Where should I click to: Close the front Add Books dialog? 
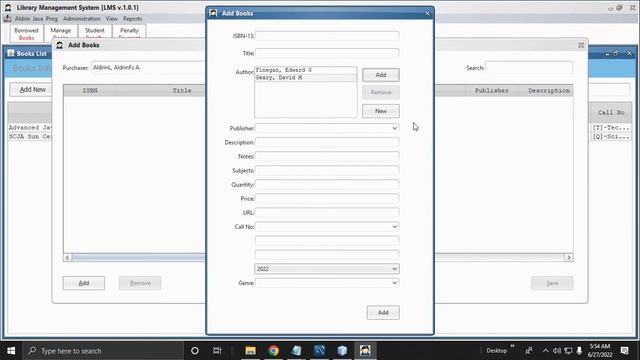tap(427, 13)
